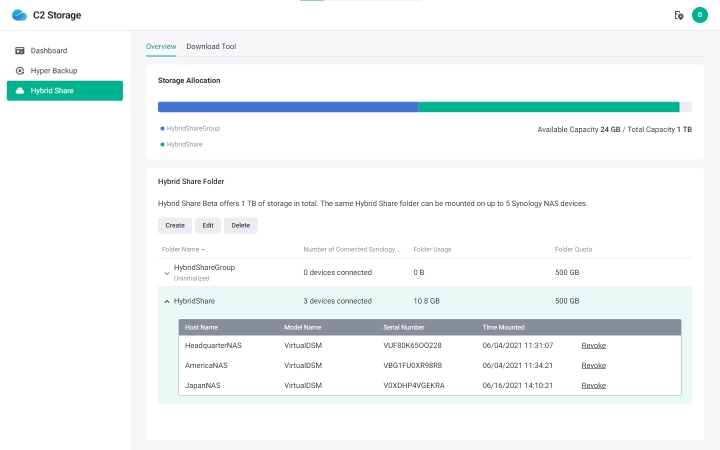
Task: Click VirtualDSM model in AmericaNAS row
Action: coord(303,366)
